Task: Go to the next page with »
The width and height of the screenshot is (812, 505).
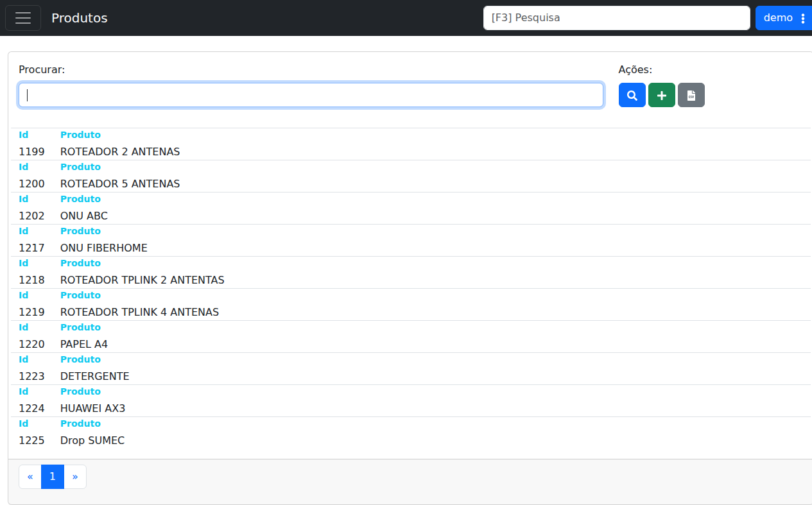Action: 75,477
